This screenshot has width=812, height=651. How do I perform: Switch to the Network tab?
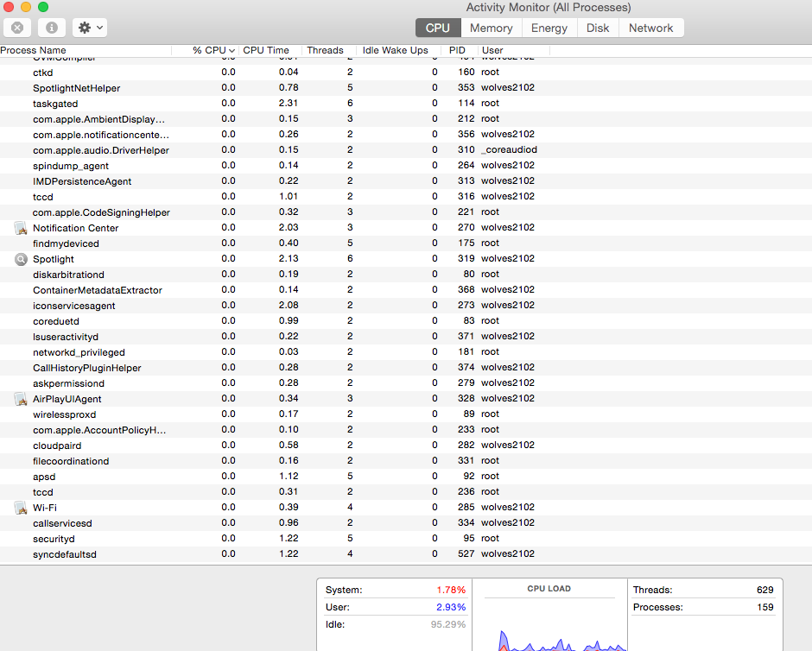(x=651, y=28)
